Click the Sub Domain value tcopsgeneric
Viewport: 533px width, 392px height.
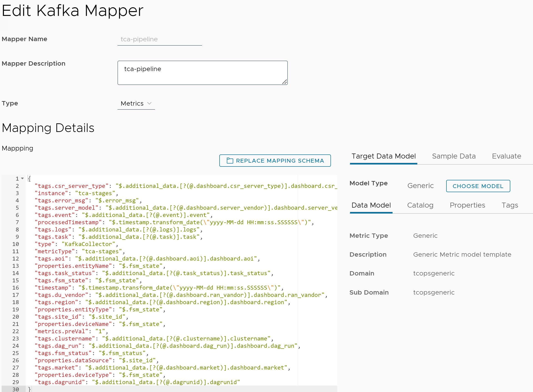tap(434, 292)
